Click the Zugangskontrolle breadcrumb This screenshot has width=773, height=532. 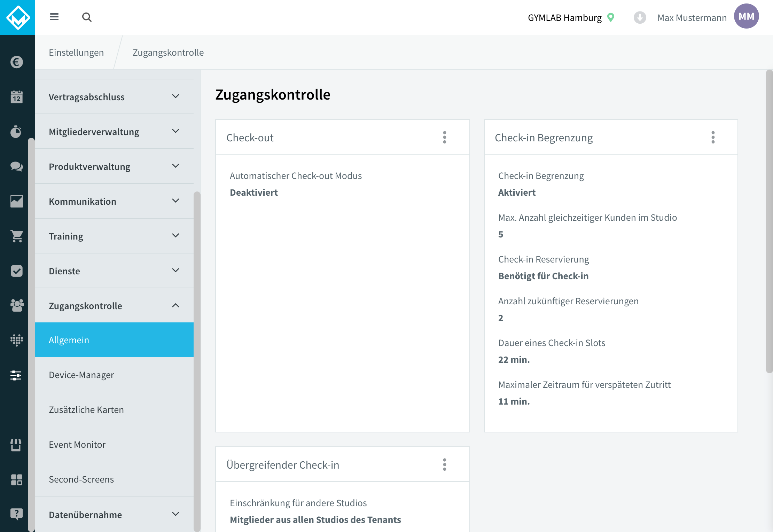(168, 52)
